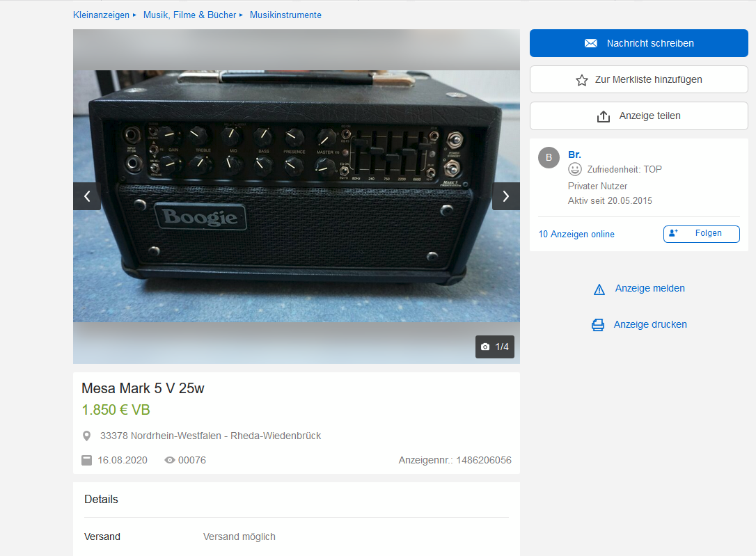The width and height of the screenshot is (756, 556).
Task: Click the eye view-count icon
Action: [x=170, y=460]
